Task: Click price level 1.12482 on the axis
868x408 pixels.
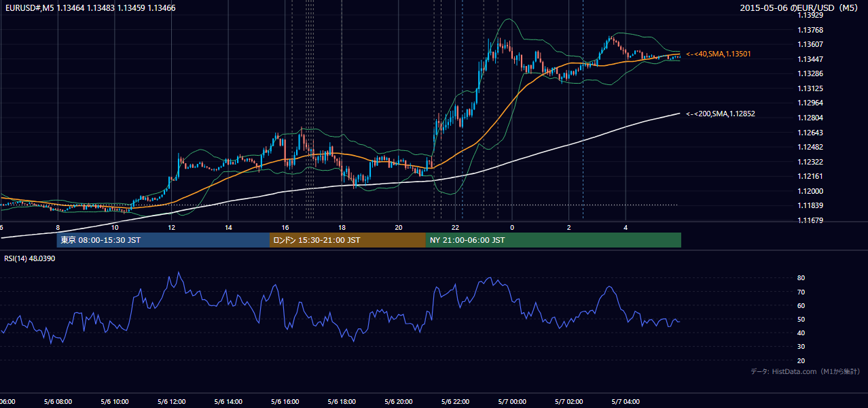Action: (x=810, y=147)
